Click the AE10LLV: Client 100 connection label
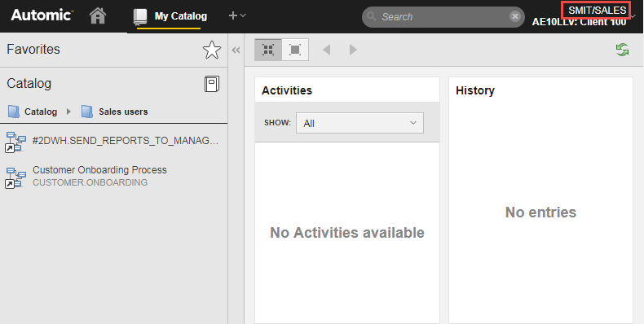This screenshot has width=644, height=324. point(579,22)
